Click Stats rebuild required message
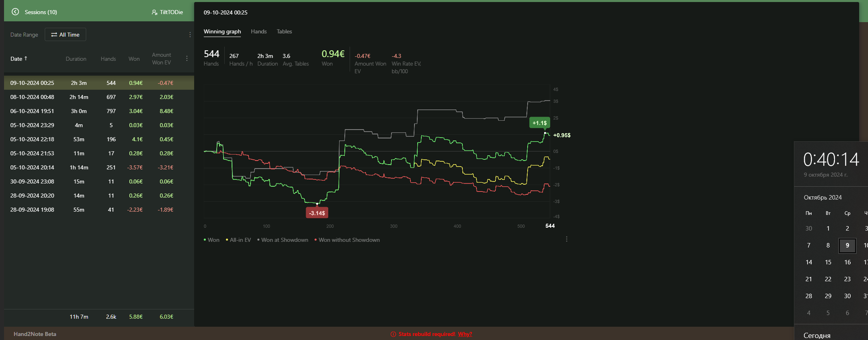The height and width of the screenshot is (340, 868). (427, 334)
